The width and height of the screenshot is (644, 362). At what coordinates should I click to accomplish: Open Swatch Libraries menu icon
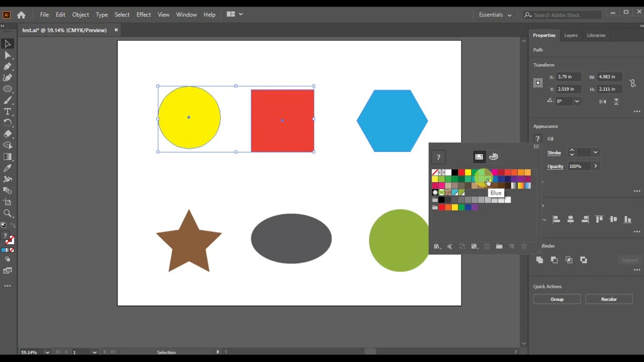(437, 246)
